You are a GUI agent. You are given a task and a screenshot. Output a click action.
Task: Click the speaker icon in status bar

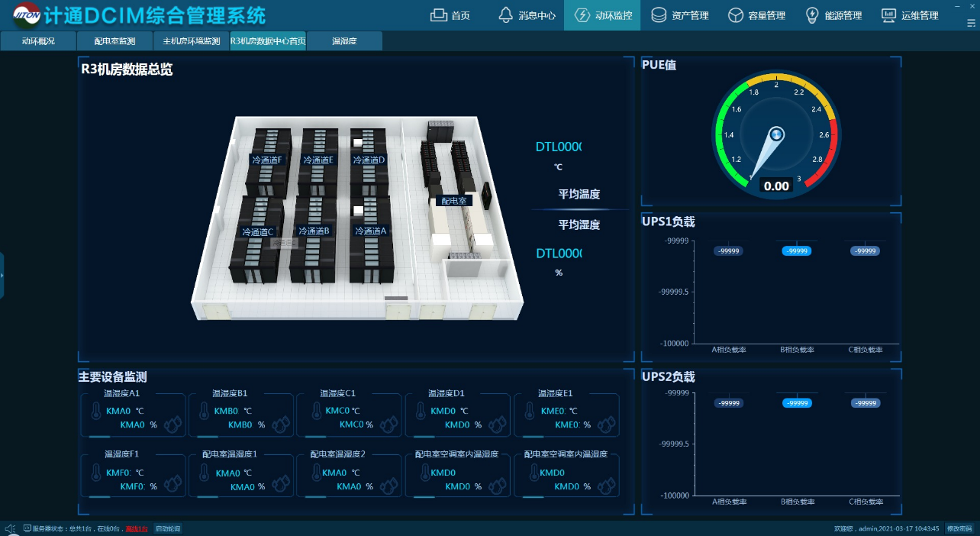10,528
